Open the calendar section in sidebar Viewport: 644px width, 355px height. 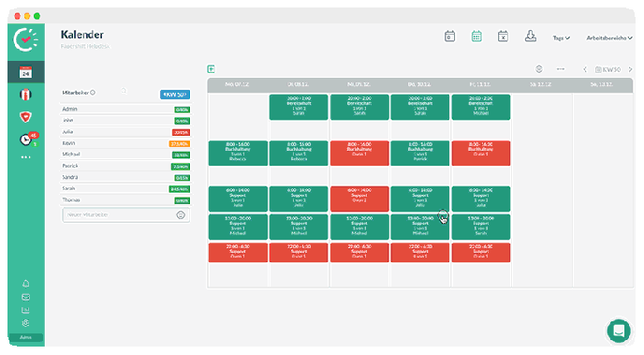tap(25, 73)
